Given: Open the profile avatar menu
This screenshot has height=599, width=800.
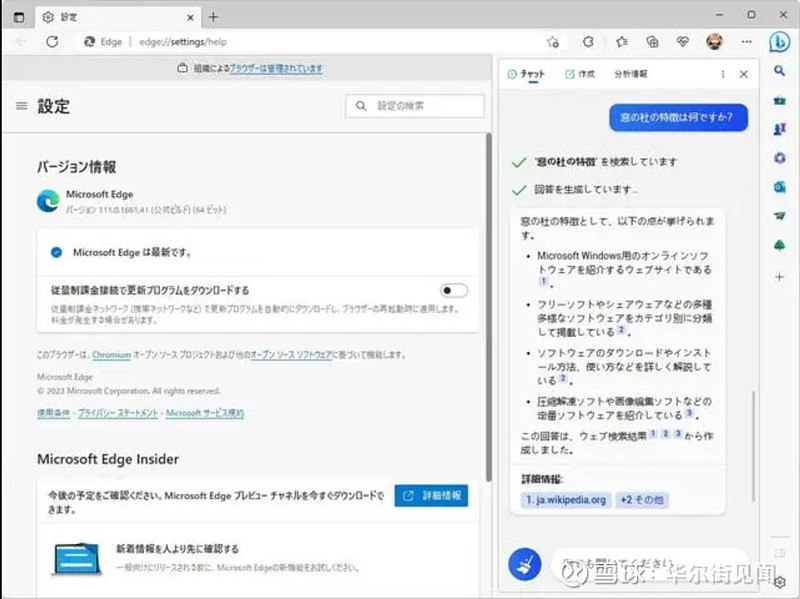Looking at the screenshot, I should click(x=714, y=42).
